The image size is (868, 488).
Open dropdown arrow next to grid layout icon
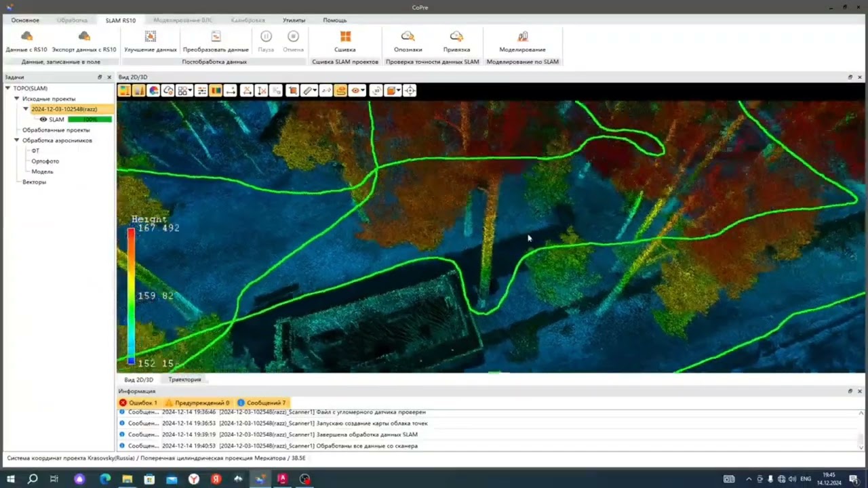point(190,90)
